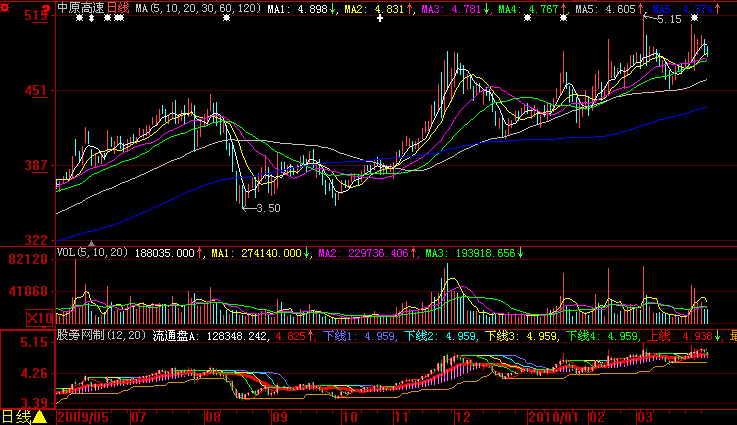Jump to month 10 on date axis
The width and height of the screenshot is (737, 425).
point(349,417)
